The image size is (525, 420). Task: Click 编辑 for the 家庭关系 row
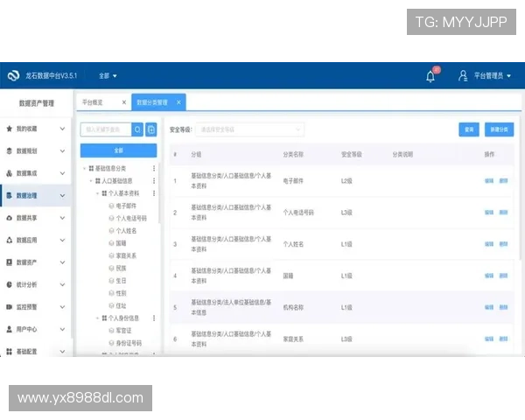coord(489,339)
